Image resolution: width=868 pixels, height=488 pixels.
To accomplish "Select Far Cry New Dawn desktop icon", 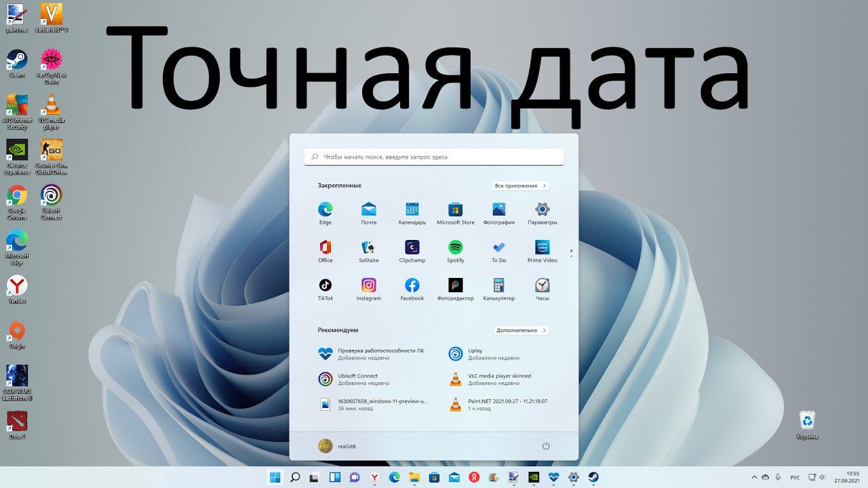I will [52, 66].
